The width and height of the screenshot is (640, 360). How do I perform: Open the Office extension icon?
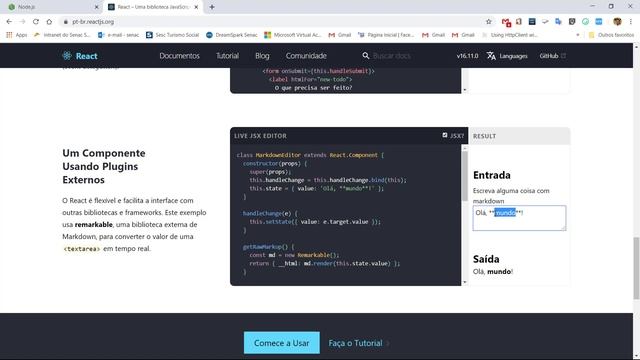519,22
